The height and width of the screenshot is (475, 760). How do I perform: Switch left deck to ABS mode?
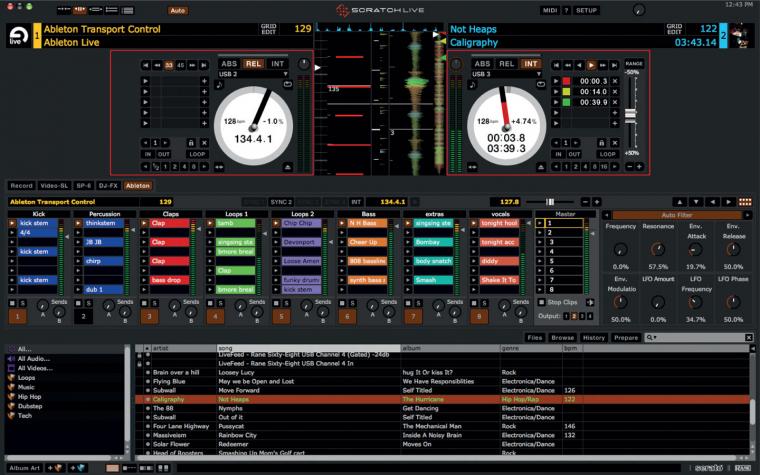tap(229, 63)
